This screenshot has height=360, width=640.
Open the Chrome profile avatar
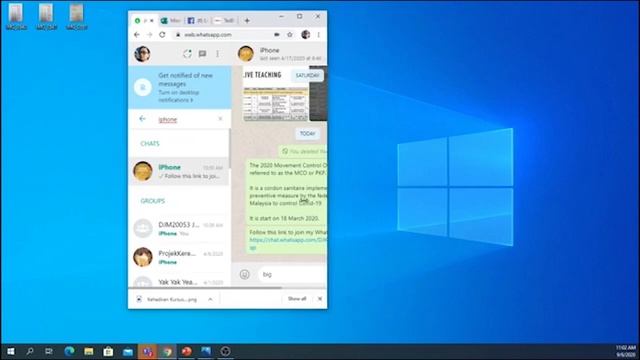click(x=305, y=35)
